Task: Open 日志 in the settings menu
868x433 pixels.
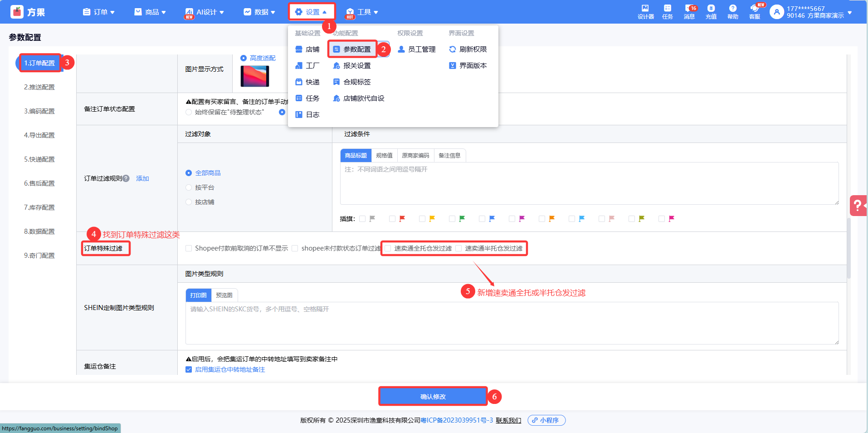Action: 307,115
